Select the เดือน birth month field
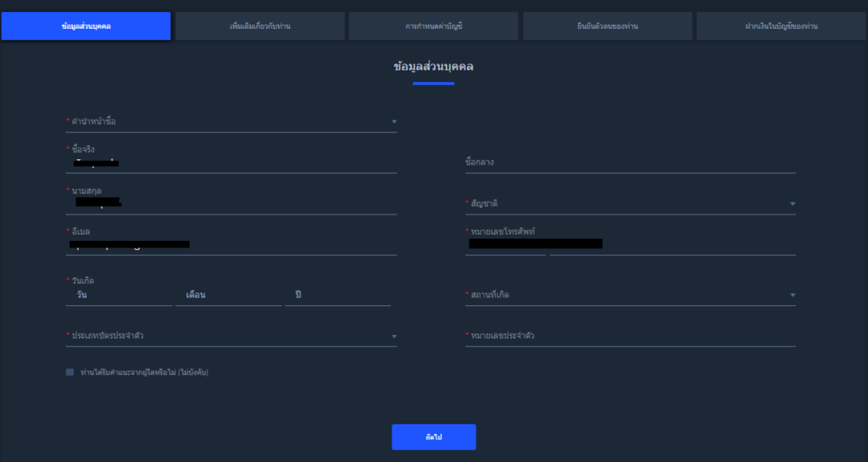The width and height of the screenshot is (868, 462). (227, 295)
